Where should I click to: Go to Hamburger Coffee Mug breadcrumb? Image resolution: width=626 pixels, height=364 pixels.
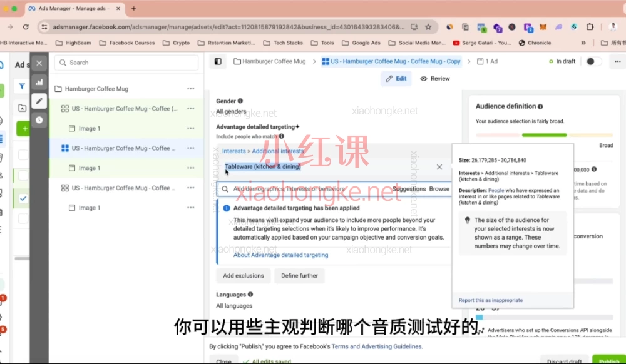(269, 61)
